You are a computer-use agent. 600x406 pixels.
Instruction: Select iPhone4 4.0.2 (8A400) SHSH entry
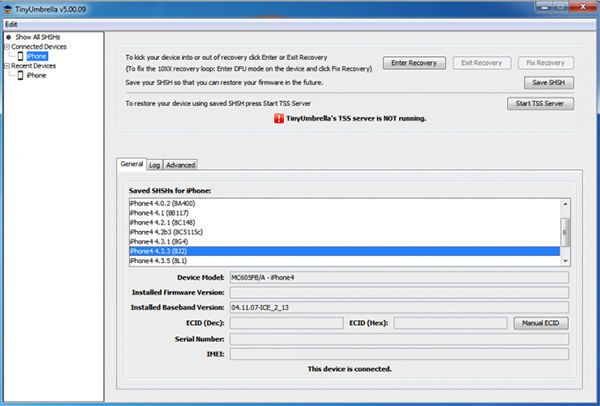click(x=344, y=203)
